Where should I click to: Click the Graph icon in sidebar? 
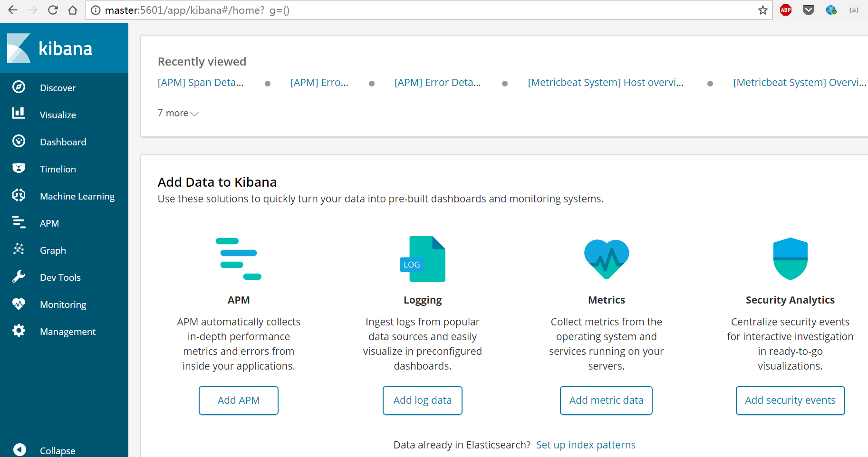pyautogui.click(x=19, y=249)
